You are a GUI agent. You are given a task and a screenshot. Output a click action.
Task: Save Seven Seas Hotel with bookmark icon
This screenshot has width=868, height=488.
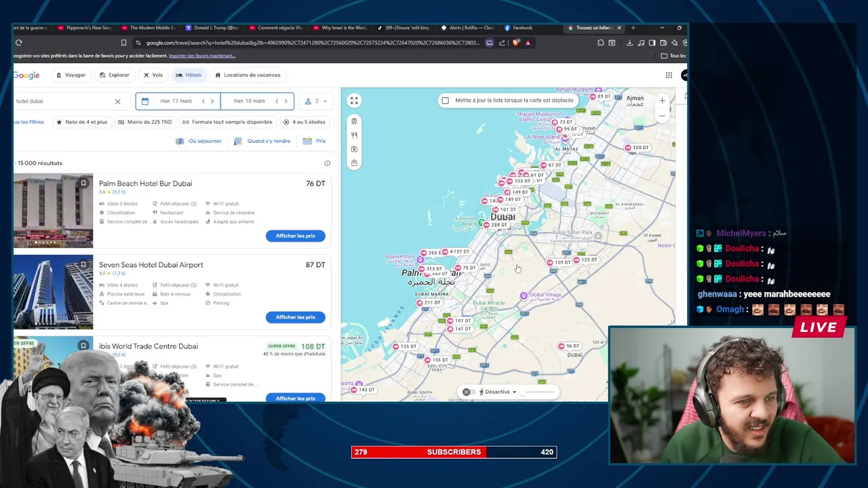[83, 264]
